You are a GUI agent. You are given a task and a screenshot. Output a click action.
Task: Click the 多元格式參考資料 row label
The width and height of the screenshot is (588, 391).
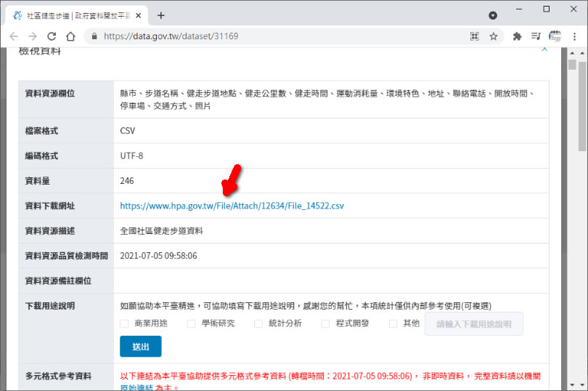[58, 376]
